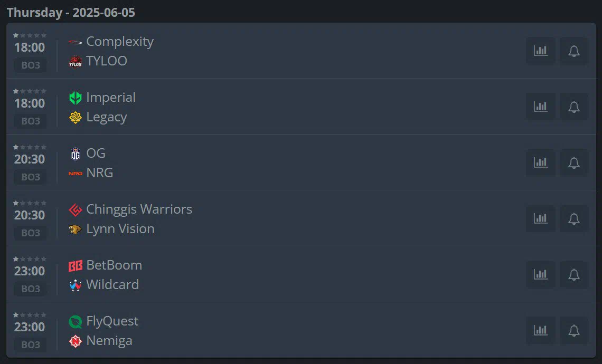Screen dimensions: 602x364
Task: Set bell alert for BetBoom vs Wildcard
Action: click(573, 274)
